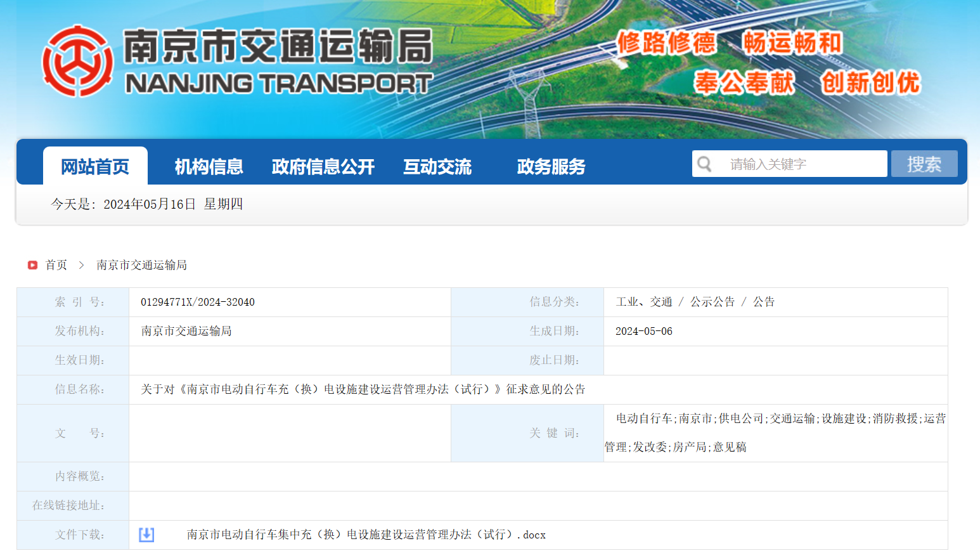Click the breadcrumb chevron separator arrow

pos(81,265)
